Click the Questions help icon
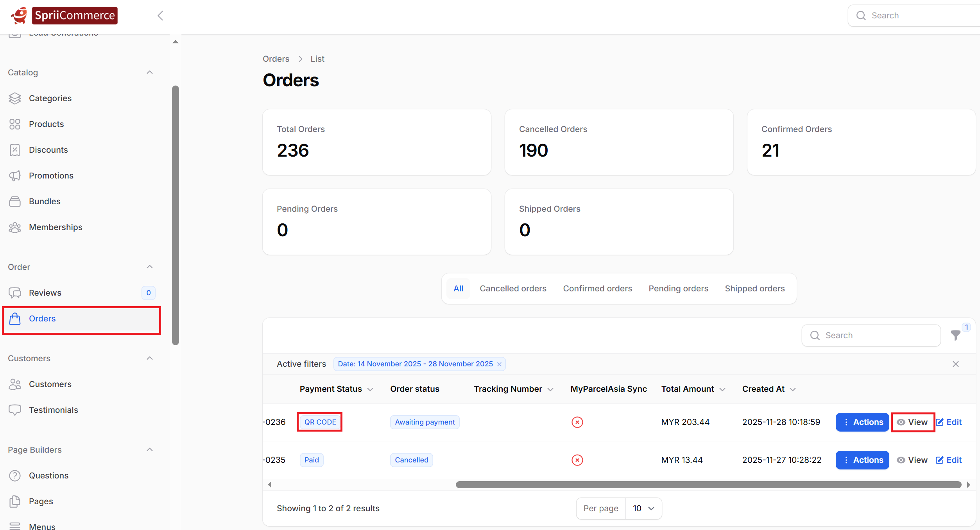Image resolution: width=980 pixels, height=530 pixels. tap(15, 476)
